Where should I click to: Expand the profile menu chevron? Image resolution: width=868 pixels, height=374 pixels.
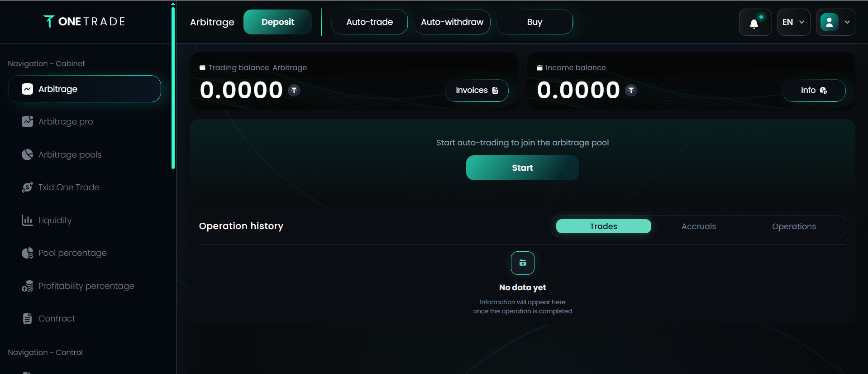pos(847,22)
